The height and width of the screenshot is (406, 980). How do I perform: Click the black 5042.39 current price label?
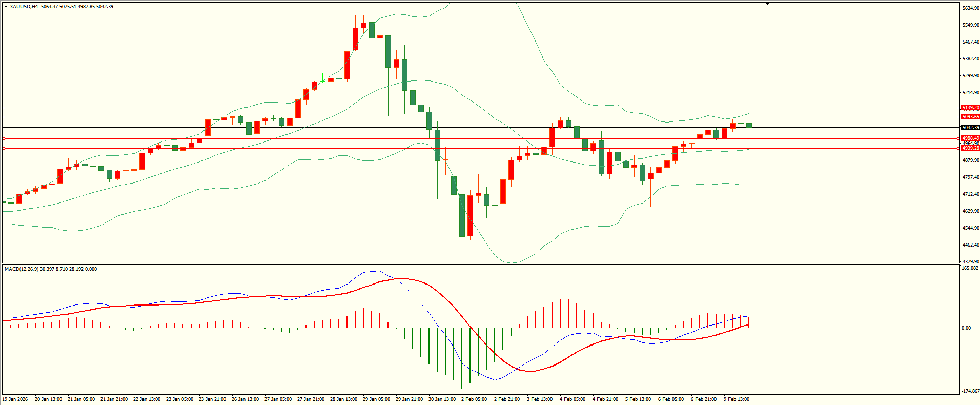(x=970, y=127)
